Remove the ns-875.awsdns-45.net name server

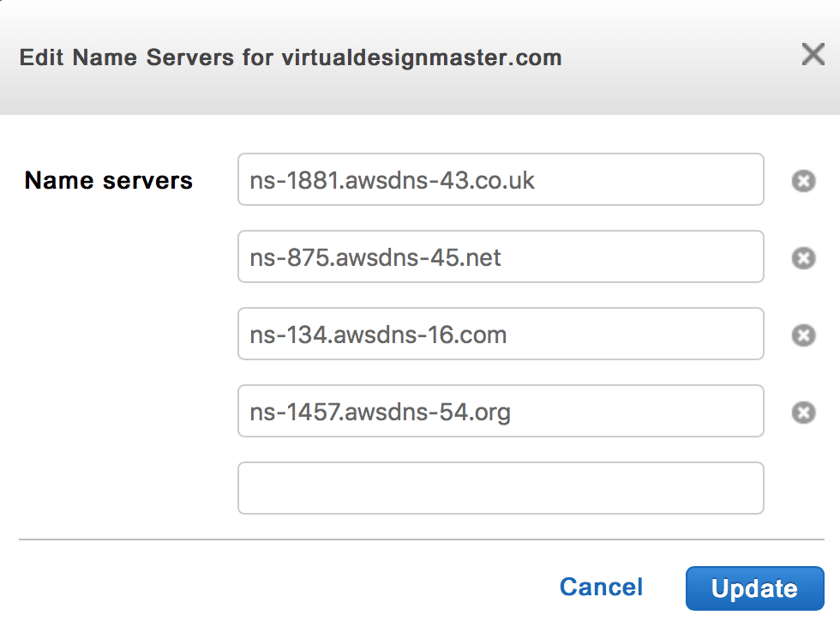point(803,258)
